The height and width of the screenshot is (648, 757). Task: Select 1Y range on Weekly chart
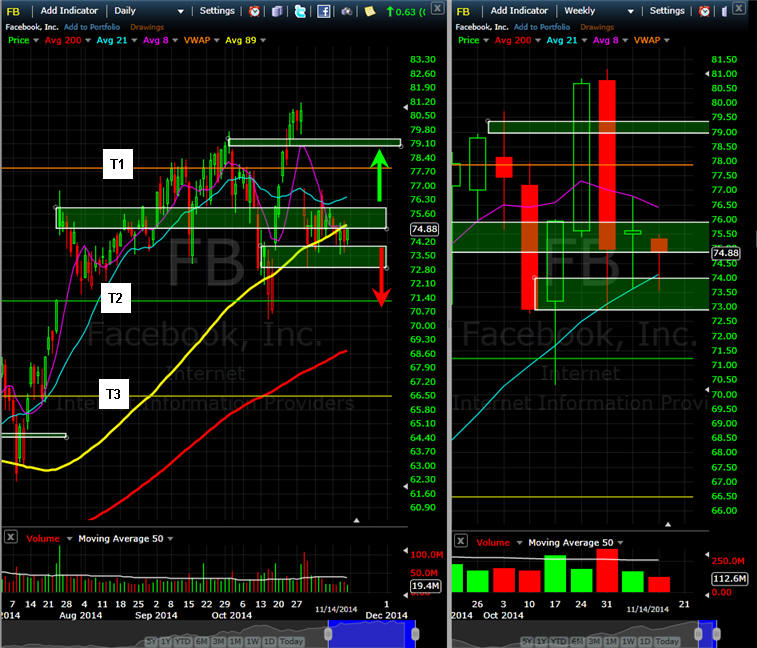[541, 641]
